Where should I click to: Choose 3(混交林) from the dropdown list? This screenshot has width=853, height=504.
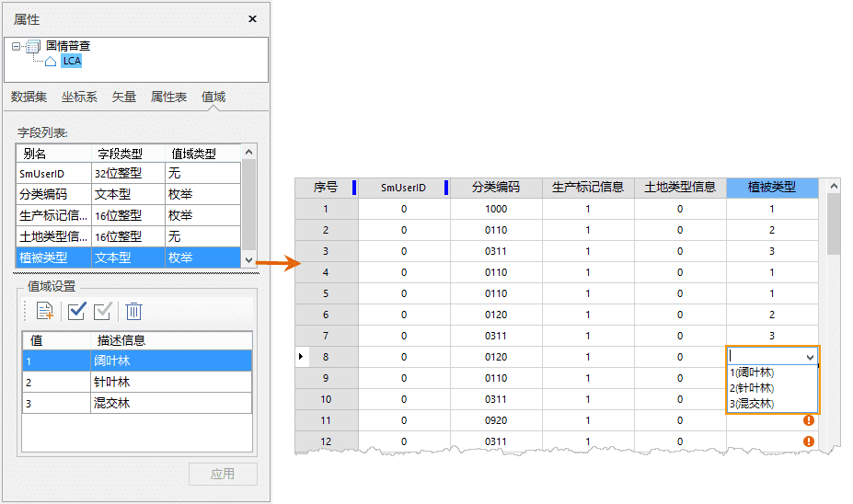pyautogui.click(x=752, y=404)
